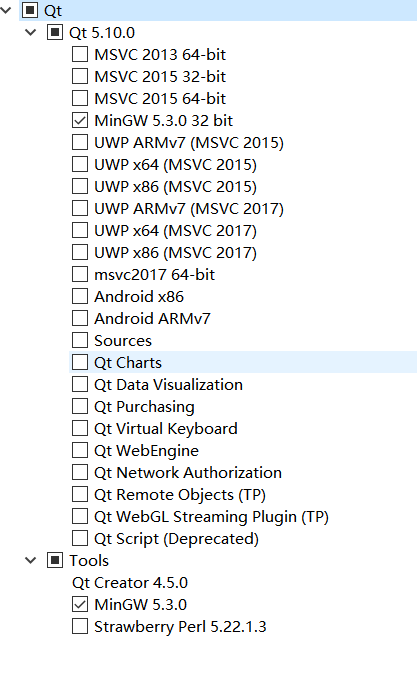Check the UWP x86 (MSVC 2015) checkbox

click(79, 186)
